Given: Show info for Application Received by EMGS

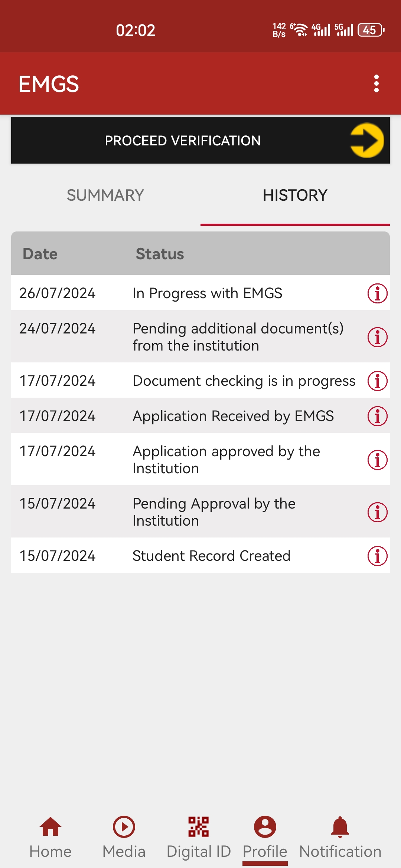Looking at the screenshot, I should coord(377,416).
